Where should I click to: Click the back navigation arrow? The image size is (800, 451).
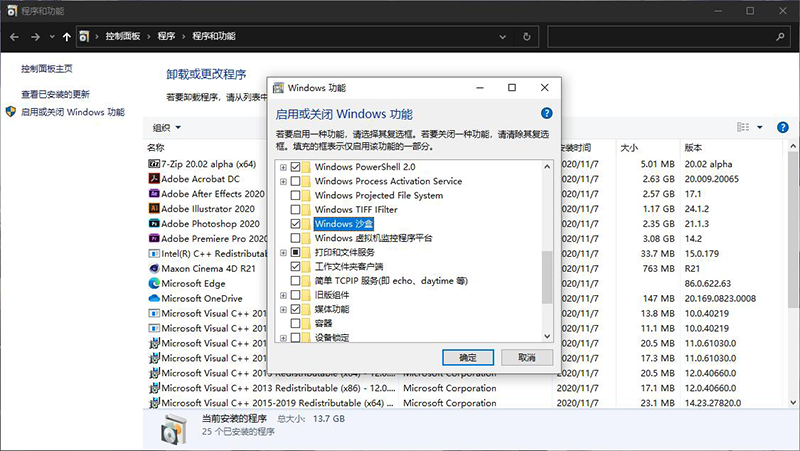coord(14,37)
